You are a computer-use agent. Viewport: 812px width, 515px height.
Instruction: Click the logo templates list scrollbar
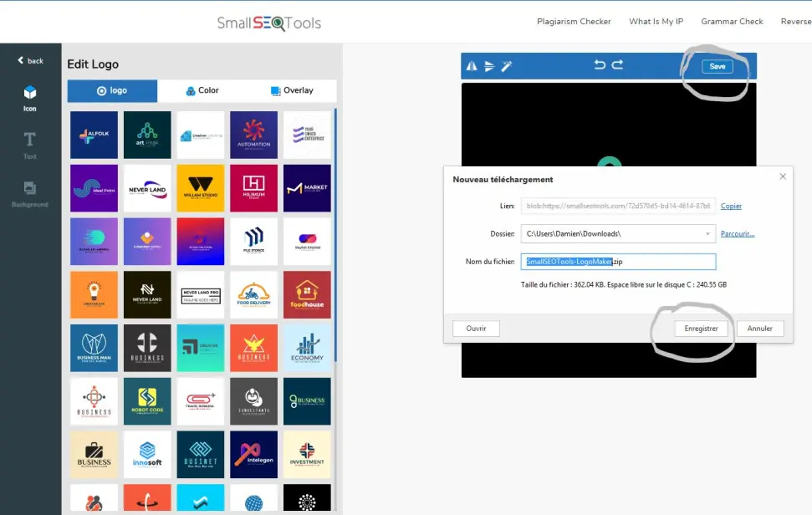tap(335, 235)
